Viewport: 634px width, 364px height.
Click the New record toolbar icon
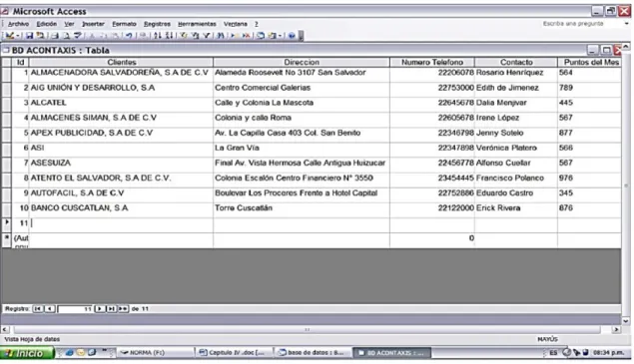tap(234, 36)
